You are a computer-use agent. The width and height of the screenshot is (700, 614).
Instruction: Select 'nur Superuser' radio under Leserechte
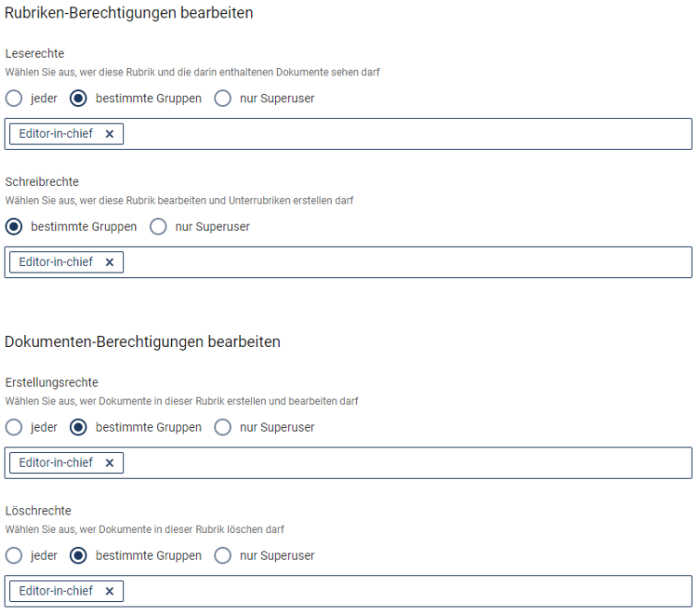pyautogui.click(x=223, y=98)
